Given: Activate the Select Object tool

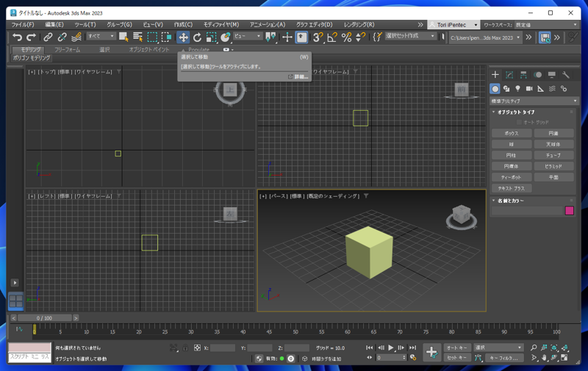Looking at the screenshot, I should tap(123, 37).
